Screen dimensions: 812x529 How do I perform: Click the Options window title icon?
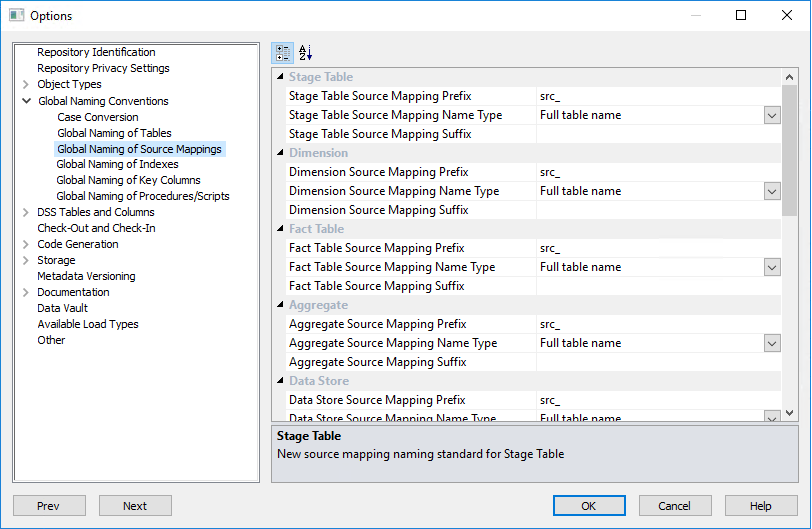[16, 15]
